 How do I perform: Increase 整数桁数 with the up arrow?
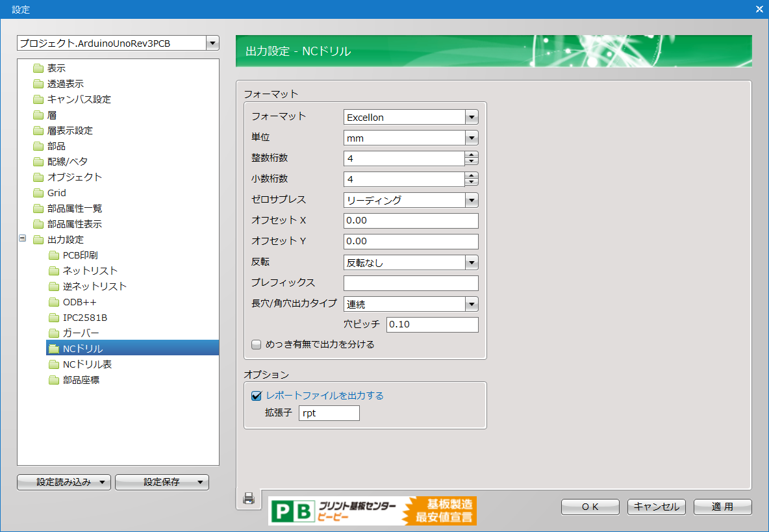[472, 155]
